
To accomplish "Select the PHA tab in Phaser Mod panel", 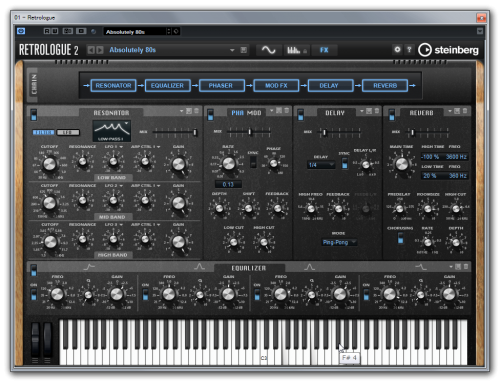I will pyautogui.click(x=237, y=113).
